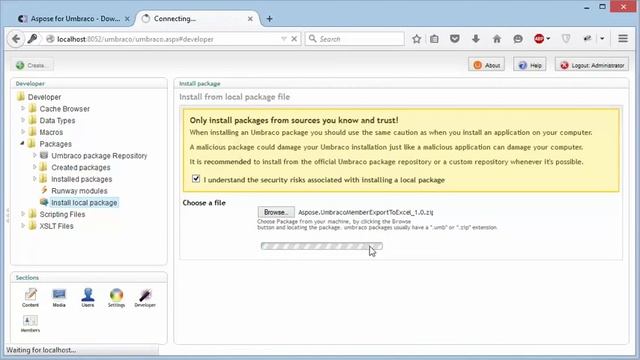Expand the Created packages node

click(x=35, y=167)
